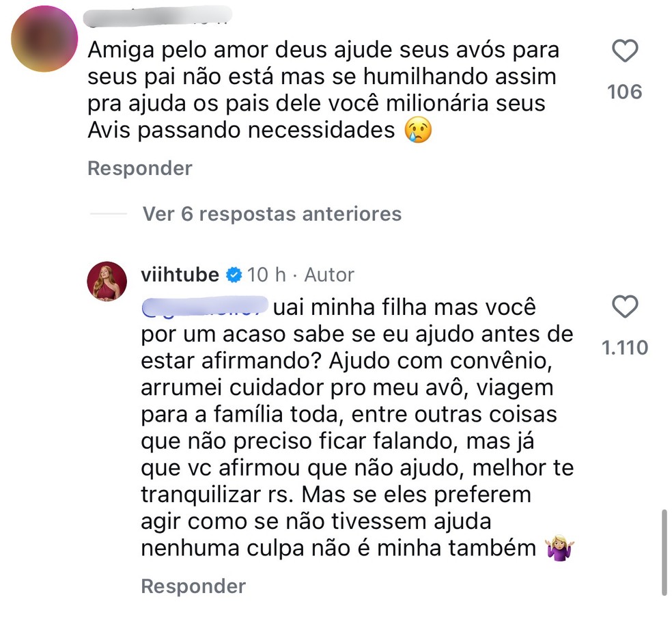Select the first comment's text body
Viewport: 672px width, 617px height.
(321, 89)
